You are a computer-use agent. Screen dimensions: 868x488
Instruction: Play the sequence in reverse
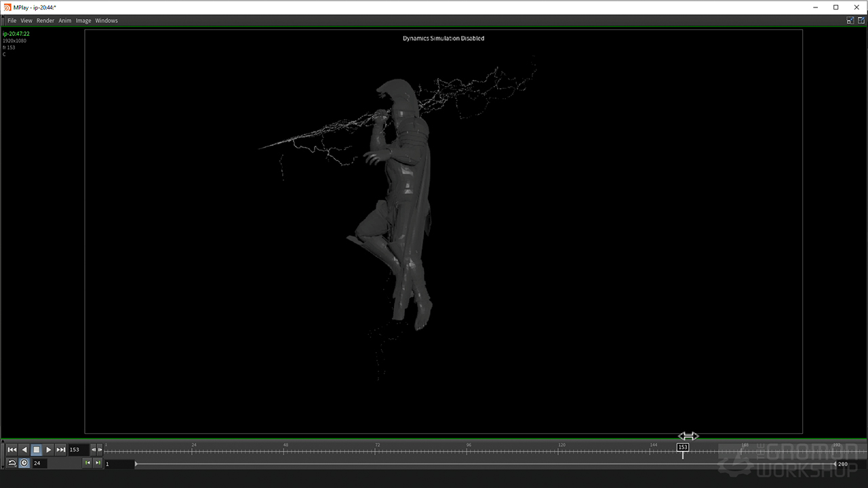click(24, 449)
